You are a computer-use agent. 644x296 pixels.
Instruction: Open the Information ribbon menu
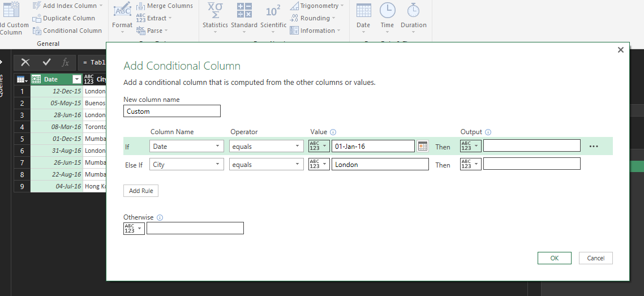click(x=315, y=31)
